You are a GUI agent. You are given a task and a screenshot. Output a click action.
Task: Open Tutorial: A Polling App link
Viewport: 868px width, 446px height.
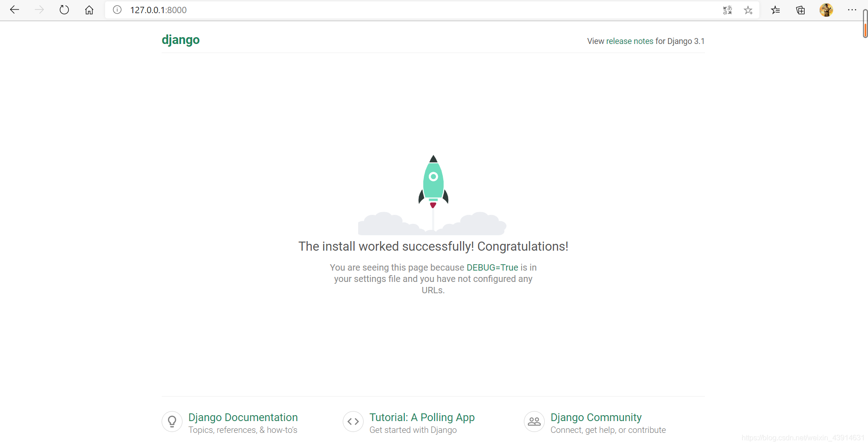[x=422, y=417]
